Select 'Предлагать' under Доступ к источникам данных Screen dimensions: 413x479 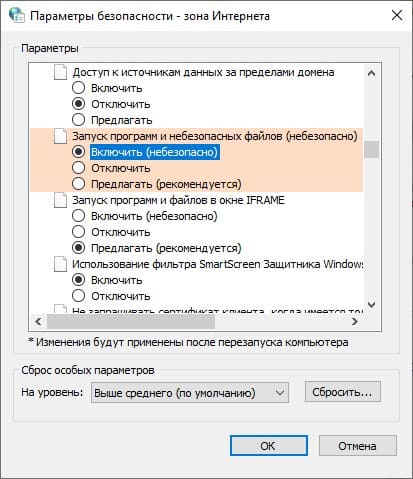click(x=78, y=120)
